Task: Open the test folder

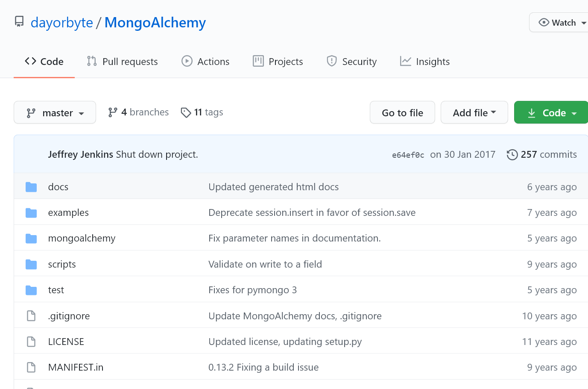Action: click(x=56, y=290)
